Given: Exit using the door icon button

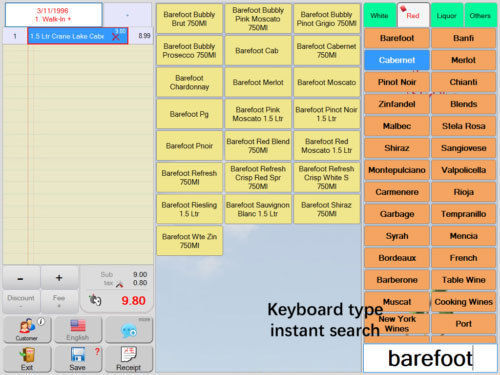Looking at the screenshot, I should click(27, 359).
